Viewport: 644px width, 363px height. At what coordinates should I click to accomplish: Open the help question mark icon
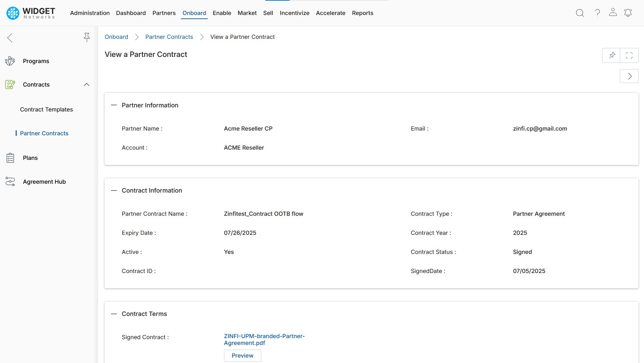pos(597,13)
